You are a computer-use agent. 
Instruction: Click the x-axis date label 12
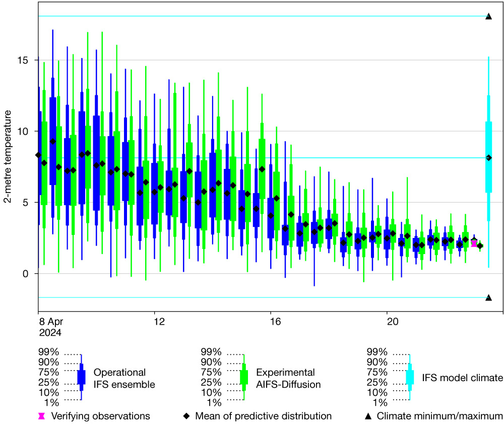tap(159, 322)
